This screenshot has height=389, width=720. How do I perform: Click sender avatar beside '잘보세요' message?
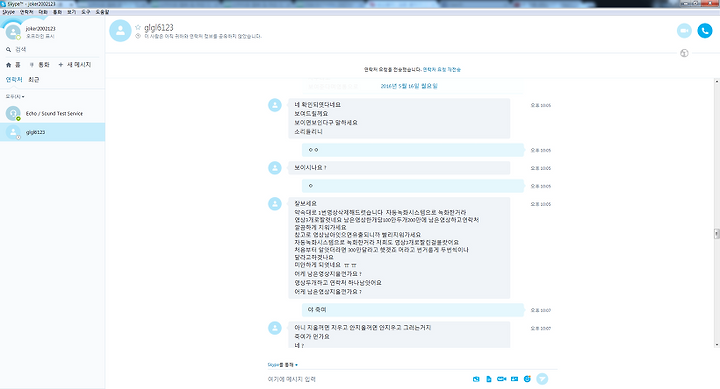tap(275, 203)
